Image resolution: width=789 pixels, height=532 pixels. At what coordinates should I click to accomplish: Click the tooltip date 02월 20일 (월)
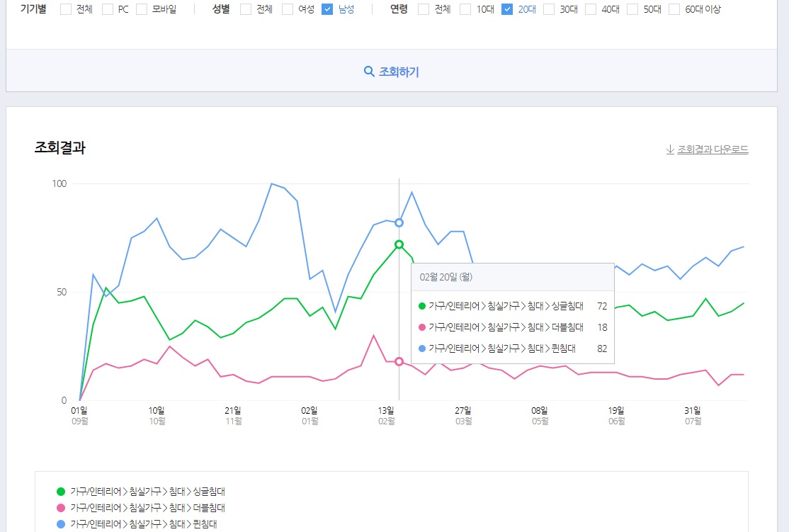pyautogui.click(x=445, y=277)
